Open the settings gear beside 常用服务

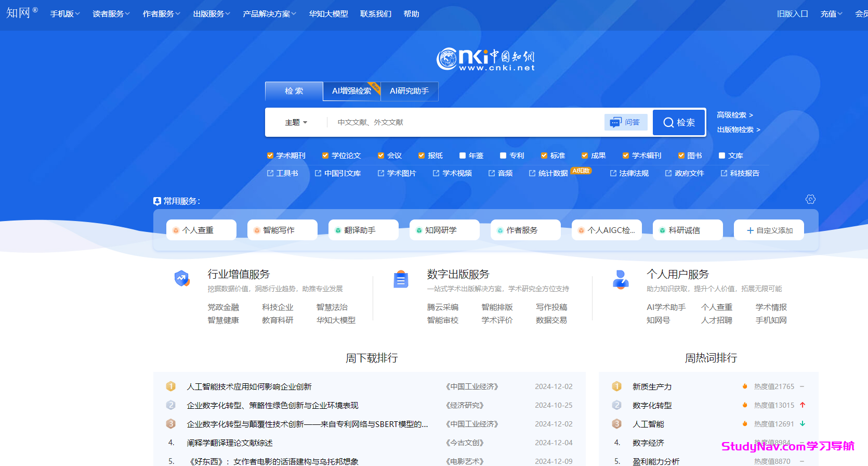pyautogui.click(x=810, y=199)
